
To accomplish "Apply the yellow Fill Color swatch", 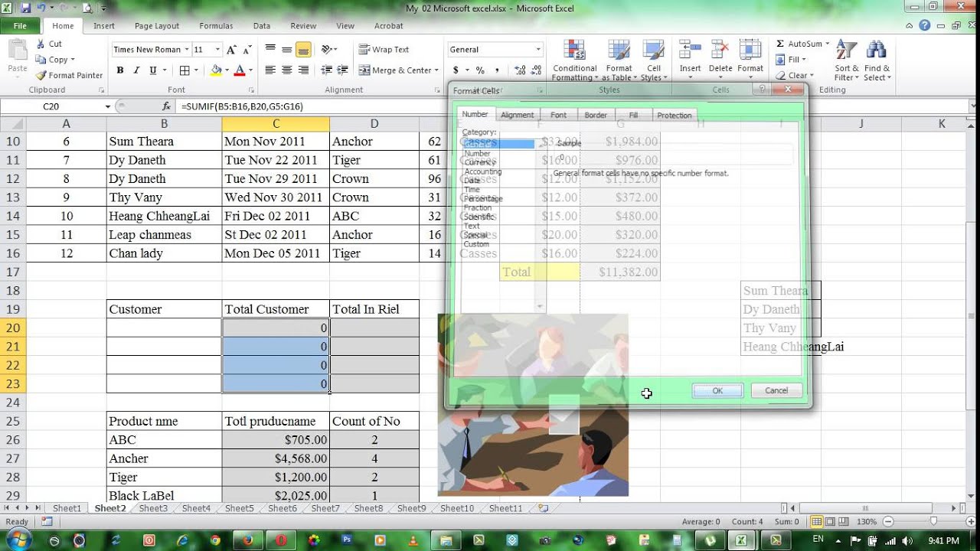I will [x=216, y=70].
